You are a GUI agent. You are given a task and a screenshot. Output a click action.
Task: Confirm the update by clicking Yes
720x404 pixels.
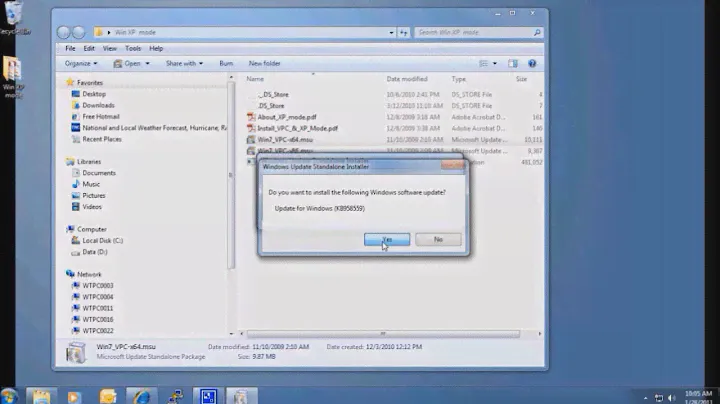click(386, 240)
